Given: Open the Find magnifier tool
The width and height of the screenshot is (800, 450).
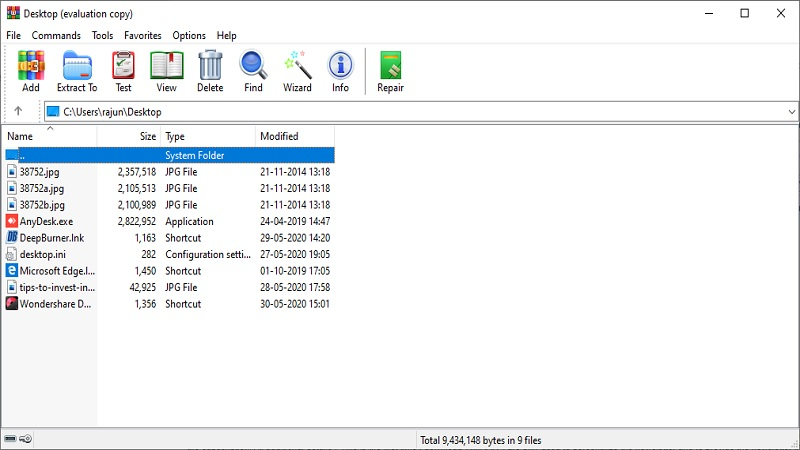Looking at the screenshot, I should (x=253, y=65).
